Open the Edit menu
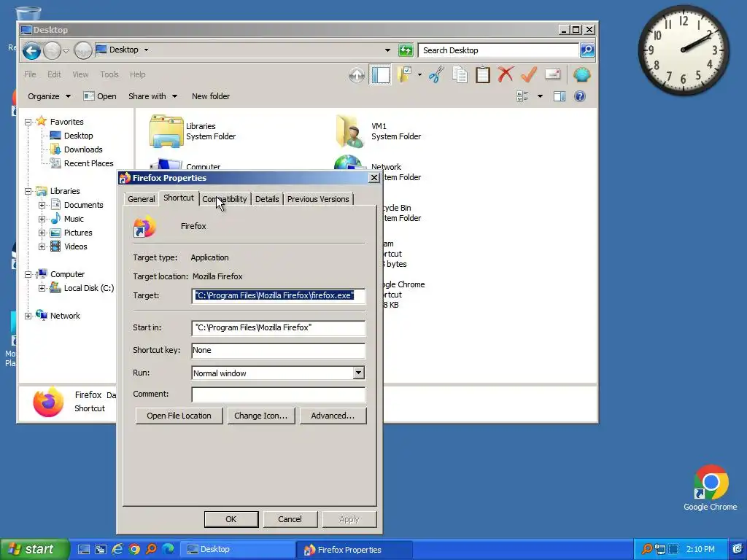 (54, 74)
